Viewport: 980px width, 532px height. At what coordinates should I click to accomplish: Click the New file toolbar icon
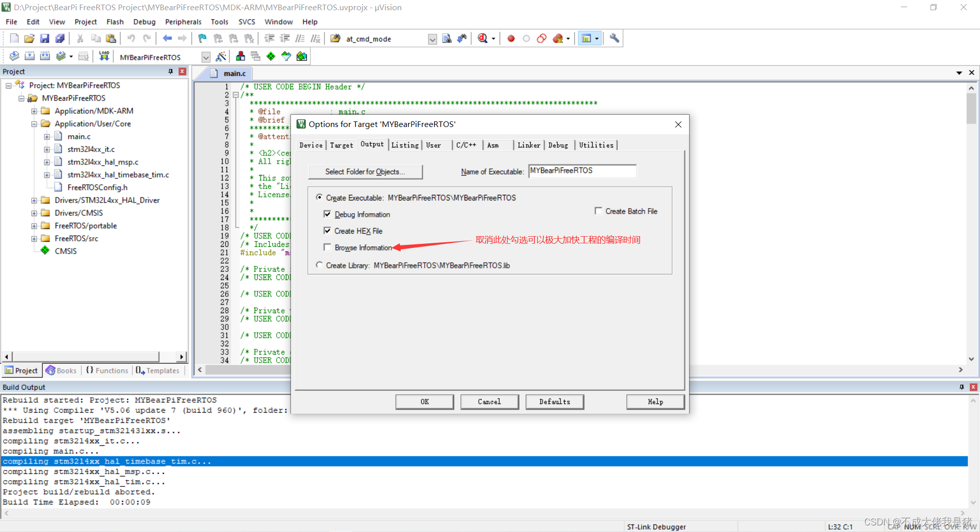[x=14, y=38]
